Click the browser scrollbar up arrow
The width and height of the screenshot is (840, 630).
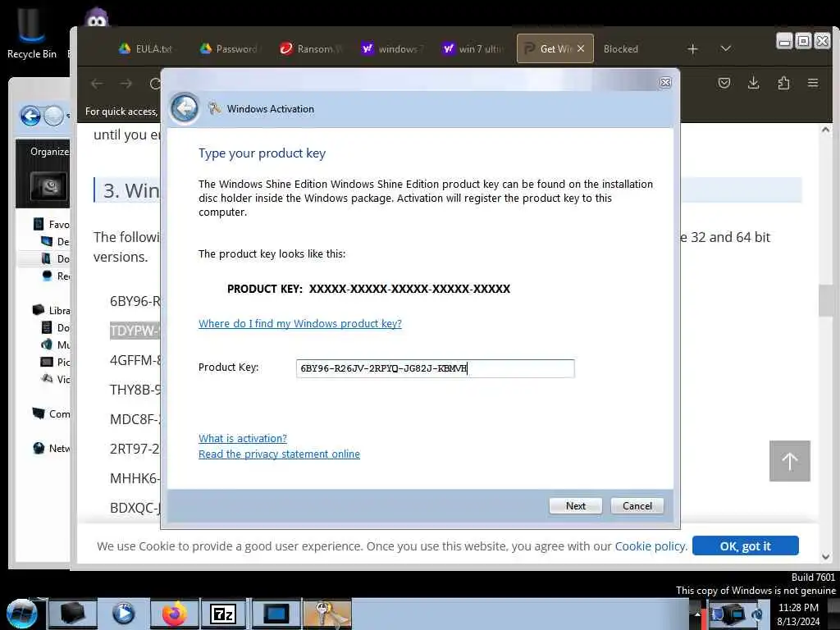tap(825, 130)
